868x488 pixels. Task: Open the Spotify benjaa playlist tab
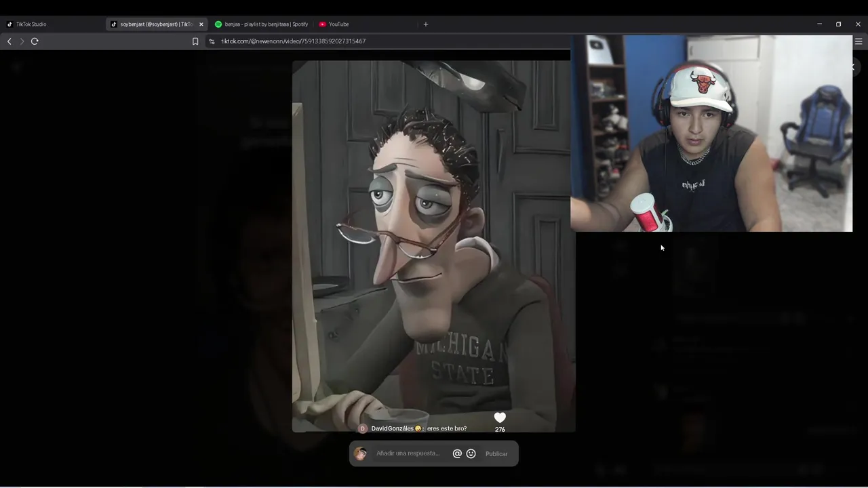(261, 24)
